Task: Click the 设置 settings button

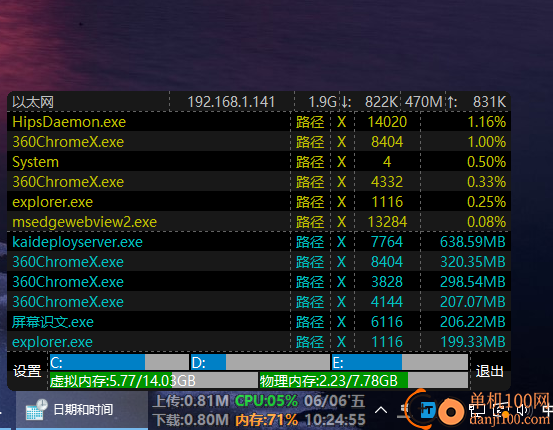Action: (x=27, y=371)
